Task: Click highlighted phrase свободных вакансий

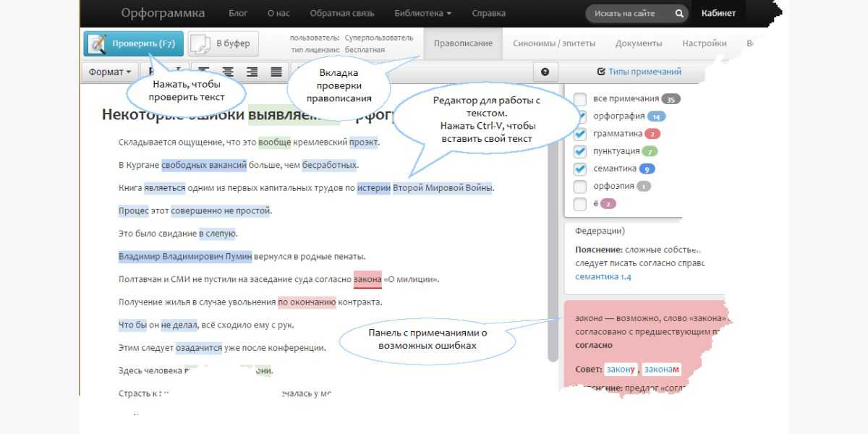Action: (x=204, y=165)
